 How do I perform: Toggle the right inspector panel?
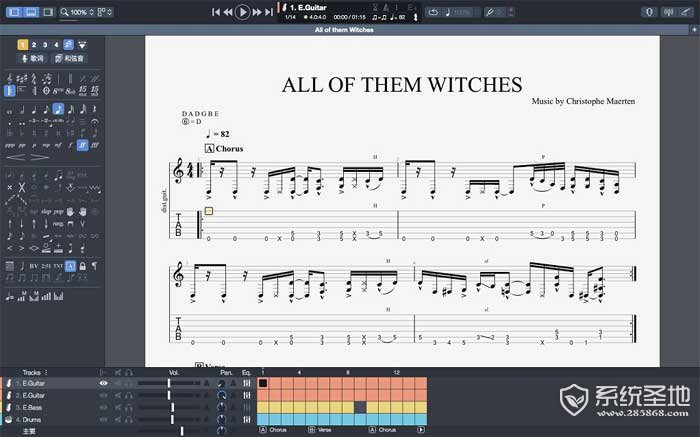pyautogui.click(x=48, y=12)
